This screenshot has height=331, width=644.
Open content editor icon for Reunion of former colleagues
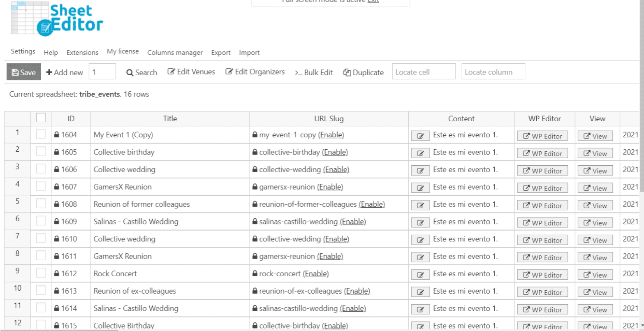[x=420, y=205]
